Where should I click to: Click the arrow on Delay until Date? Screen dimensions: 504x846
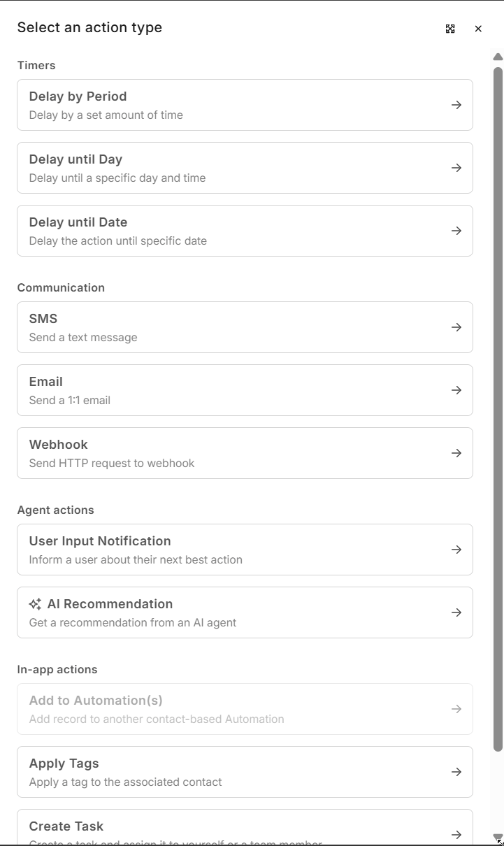456,231
